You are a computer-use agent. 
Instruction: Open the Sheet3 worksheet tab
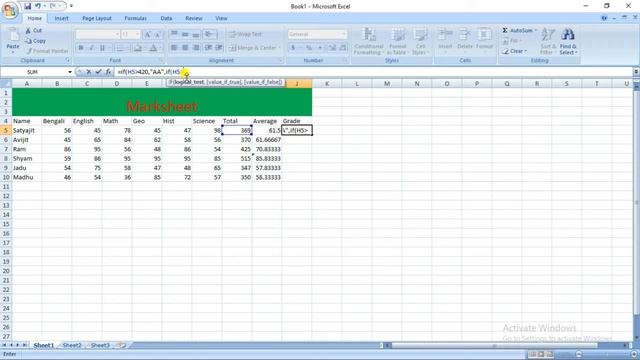pos(100,345)
